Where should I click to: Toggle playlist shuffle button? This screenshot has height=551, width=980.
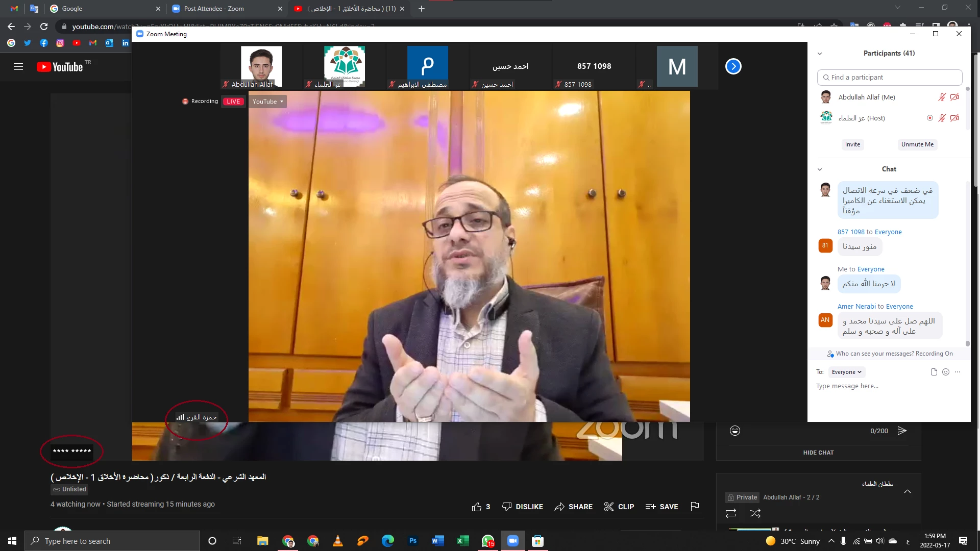pos(755,513)
